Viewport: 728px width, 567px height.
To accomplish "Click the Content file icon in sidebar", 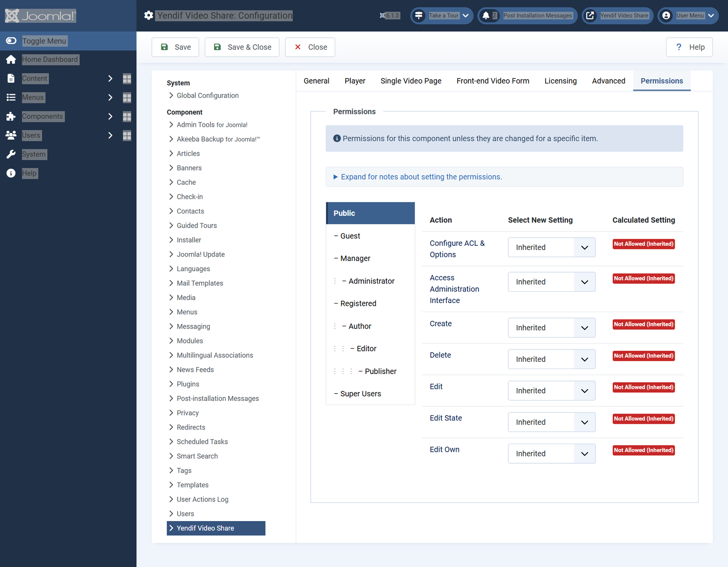I will coord(11,78).
